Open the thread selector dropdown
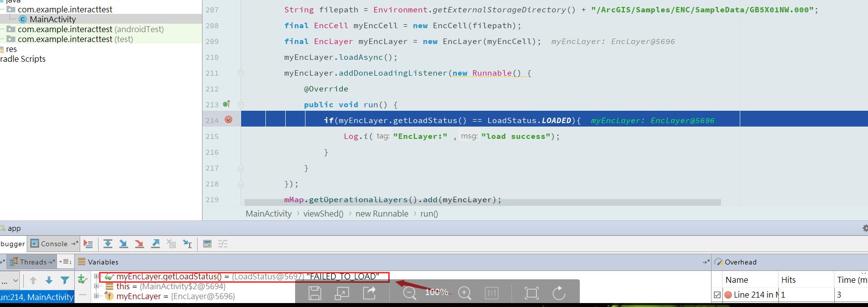Screen dimensions: 868x307 [10, 280]
